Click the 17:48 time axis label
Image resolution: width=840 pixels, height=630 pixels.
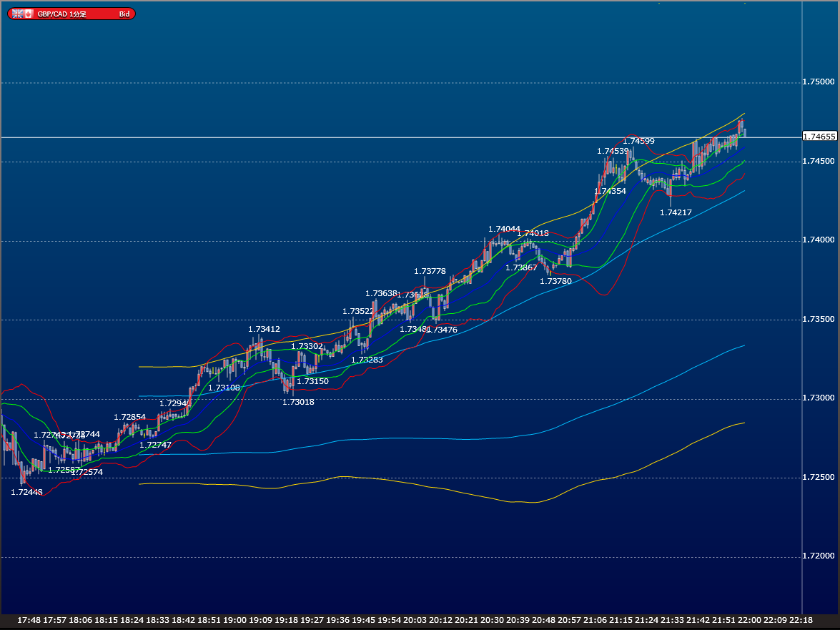[29, 621]
